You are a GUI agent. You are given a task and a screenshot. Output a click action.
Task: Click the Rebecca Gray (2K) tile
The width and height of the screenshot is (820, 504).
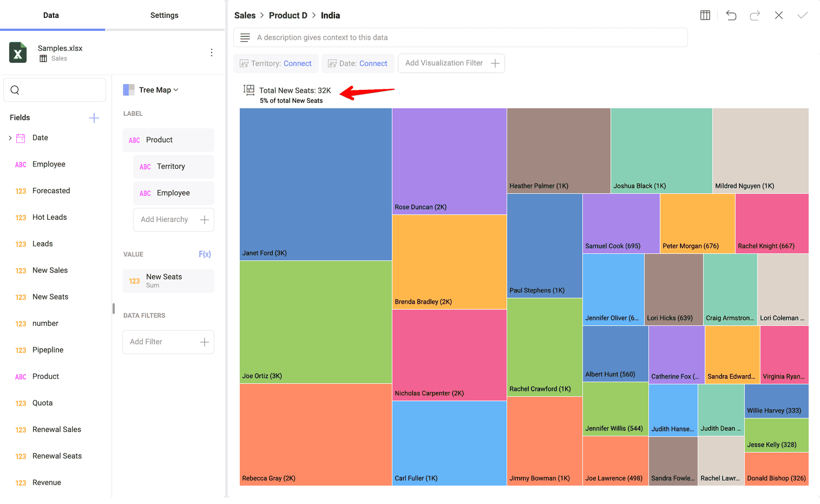(316, 435)
